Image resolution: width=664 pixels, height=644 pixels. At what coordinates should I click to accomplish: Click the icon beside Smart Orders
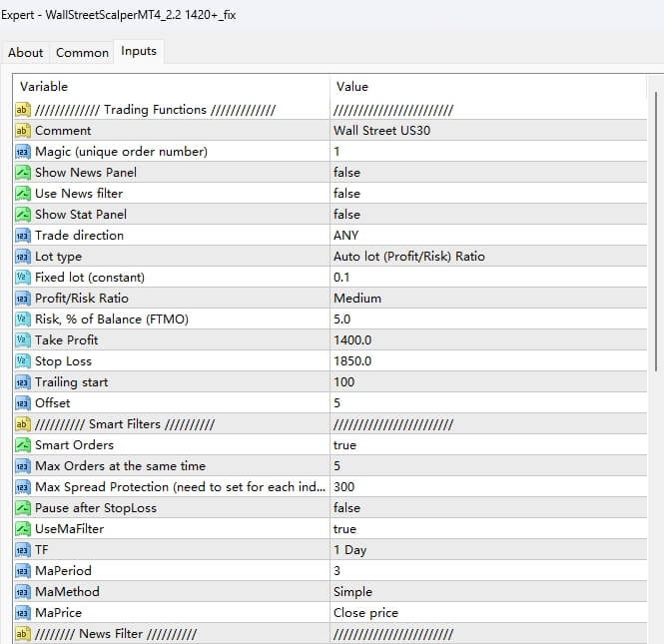point(23,445)
